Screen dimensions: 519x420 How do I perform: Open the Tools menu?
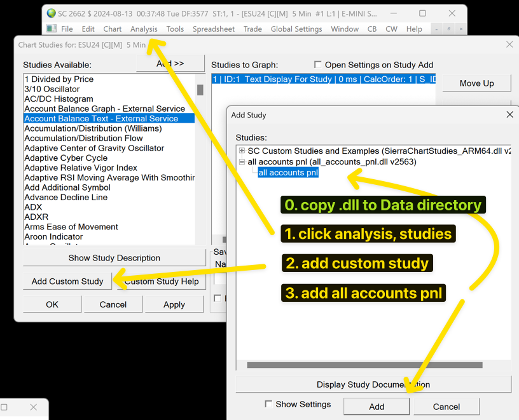click(175, 29)
